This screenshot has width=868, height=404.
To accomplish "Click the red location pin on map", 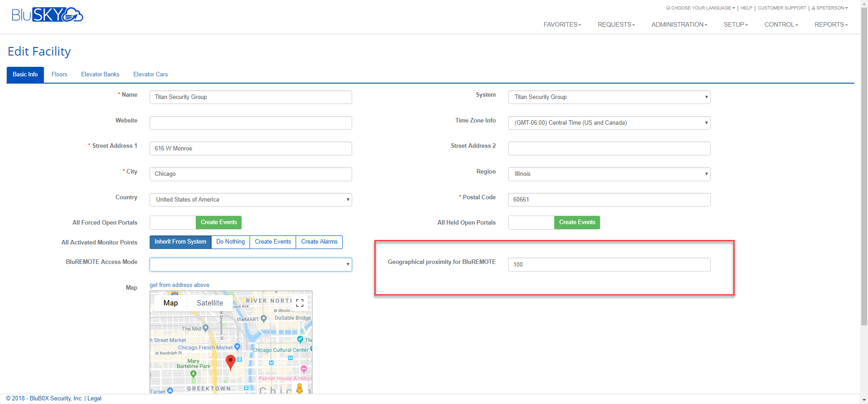I will click(x=231, y=362).
